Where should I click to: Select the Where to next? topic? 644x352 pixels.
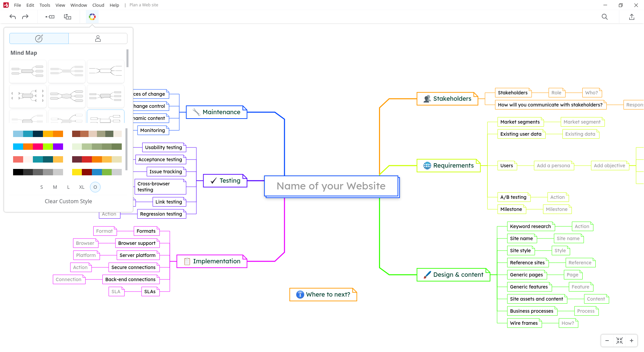tap(323, 295)
